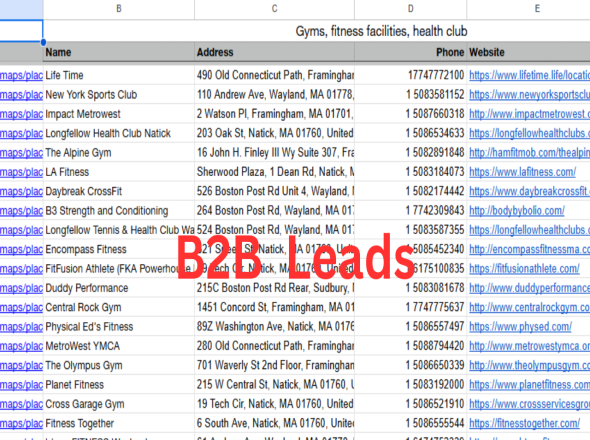Image resolution: width=590 pixels, height=440 pixels.
Task: Click the Name header cell
Action: click(119, 52)
